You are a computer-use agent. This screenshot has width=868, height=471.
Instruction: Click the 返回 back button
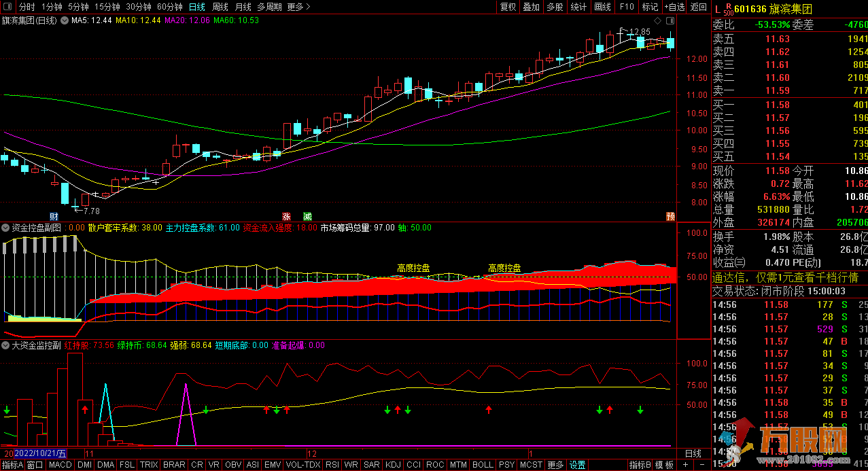click(698, 7)
